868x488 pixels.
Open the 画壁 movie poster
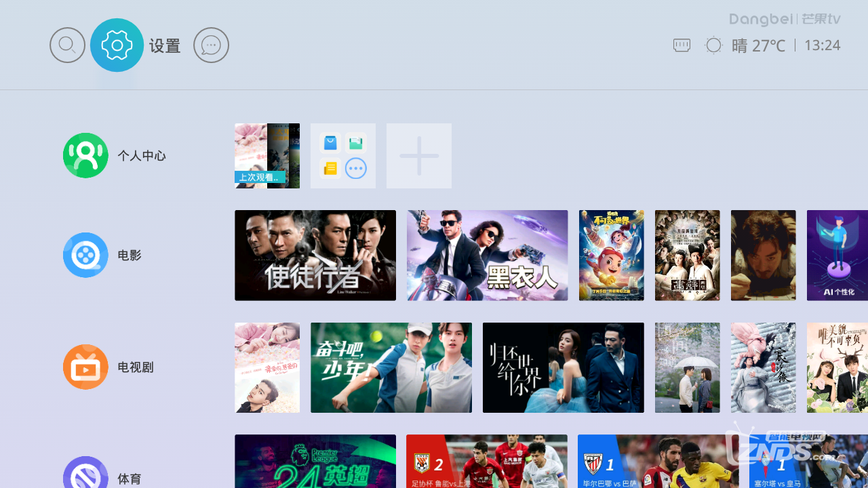tap(688, 256)
